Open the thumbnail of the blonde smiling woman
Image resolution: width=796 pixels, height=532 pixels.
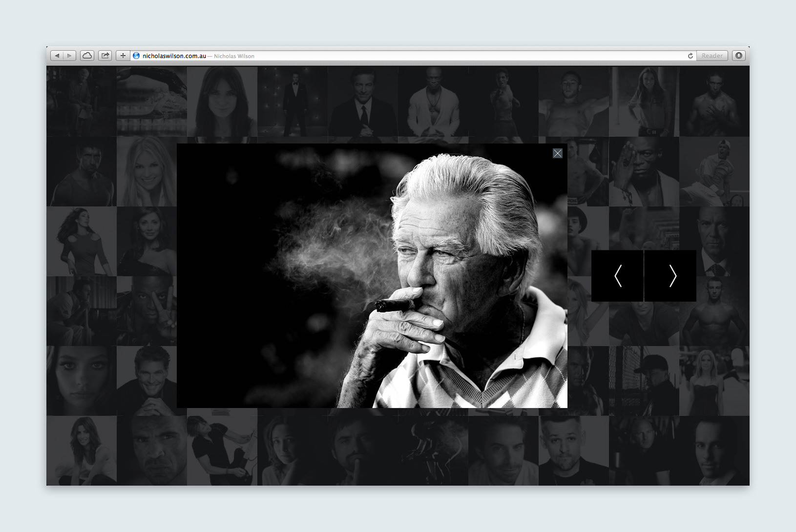point(147,171)
